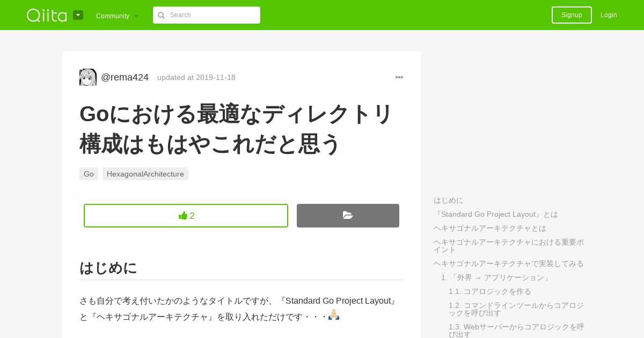644x338 pixels.
Task: Jump to 1.3. Webサーバー section
Action: (516, 330)
